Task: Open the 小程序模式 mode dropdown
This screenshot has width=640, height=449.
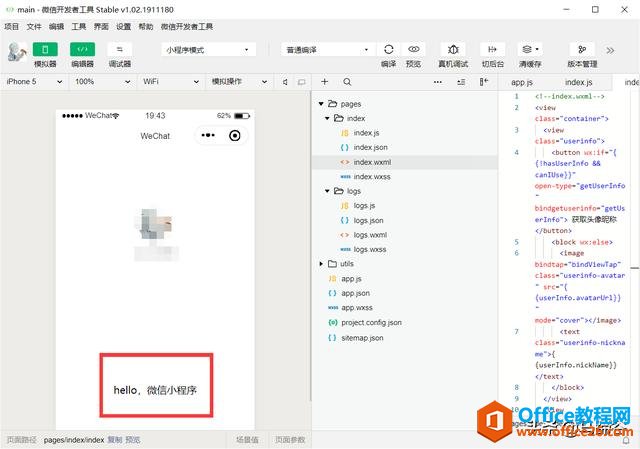Action: coord(209,50)
